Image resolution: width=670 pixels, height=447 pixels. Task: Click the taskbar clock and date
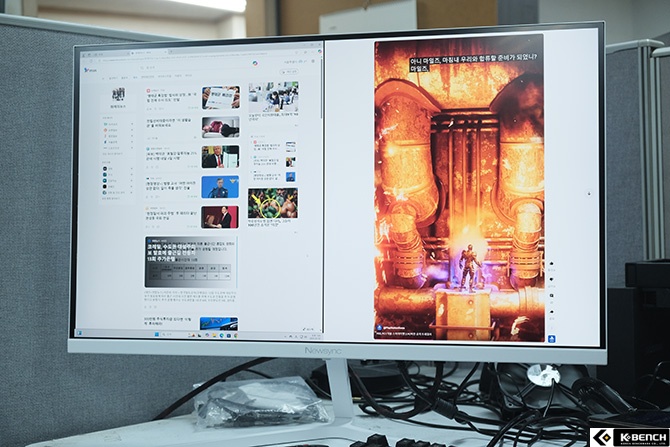pos(315,338)
